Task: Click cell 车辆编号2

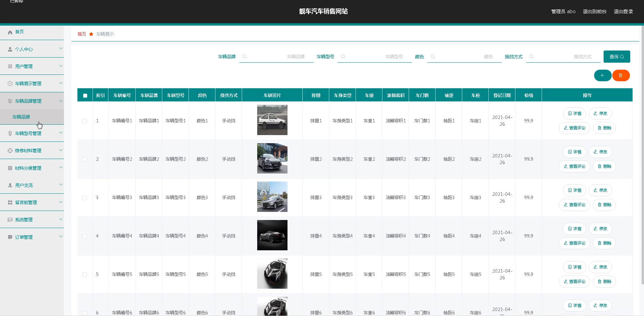Action: (122, 159)
